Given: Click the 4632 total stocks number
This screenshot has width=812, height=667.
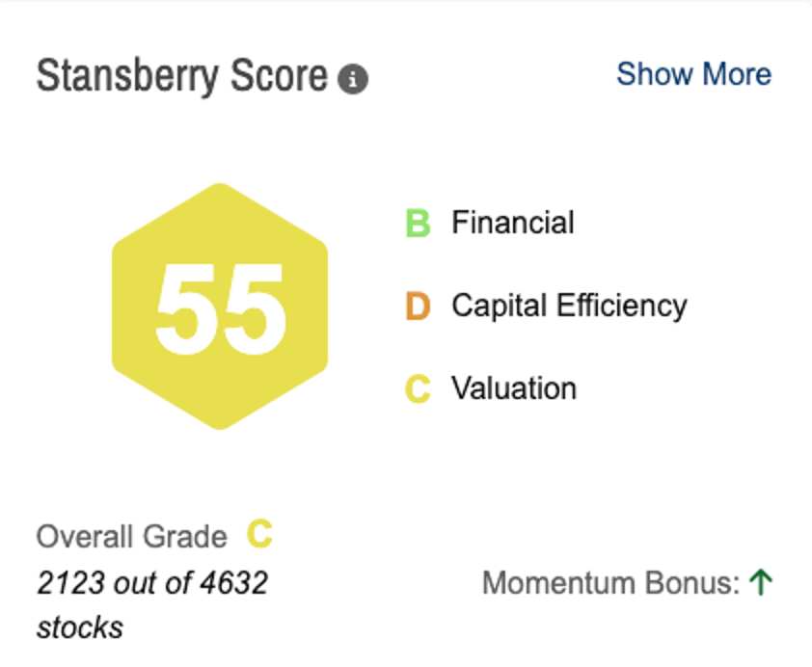Looking at the screenshot, I should point(231,583).
